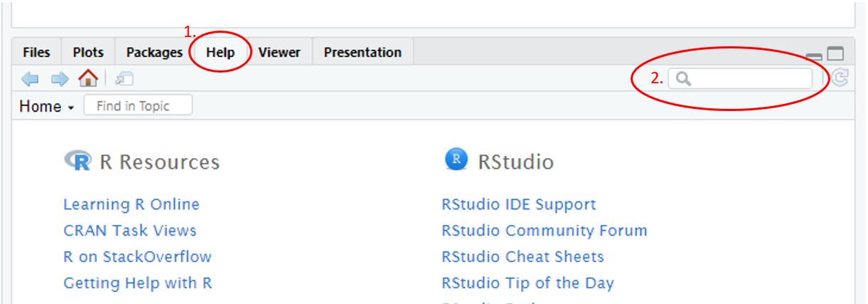Click the help search box
The image size is (868, 304).
[740, 78]
